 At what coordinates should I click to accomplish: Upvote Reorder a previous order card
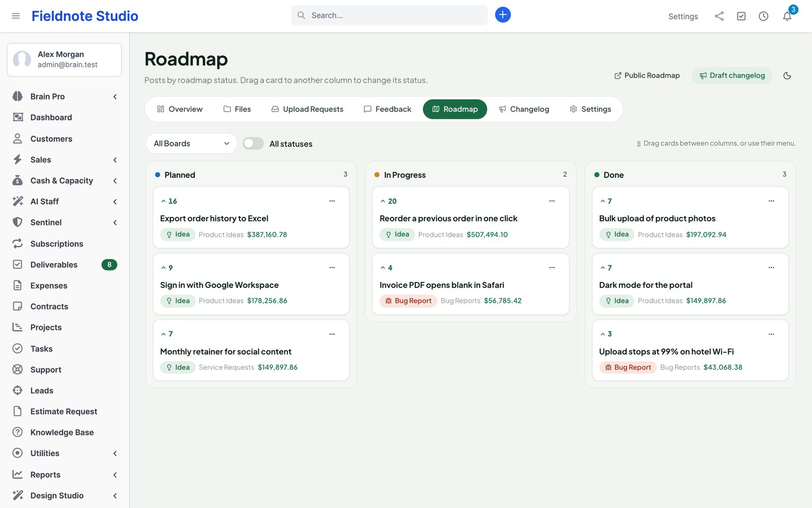(x=389, y=201)
